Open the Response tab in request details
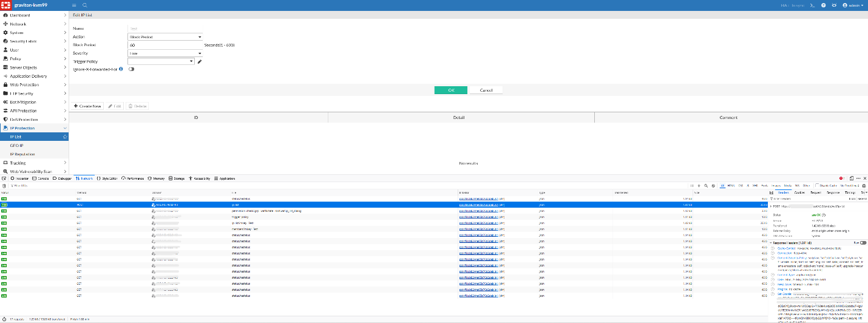This screenshot has height=323, width=868. point(833,192)
